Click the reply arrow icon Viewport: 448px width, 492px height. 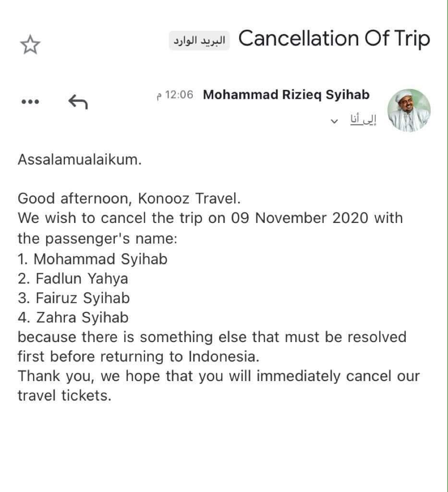pos(78,101)
